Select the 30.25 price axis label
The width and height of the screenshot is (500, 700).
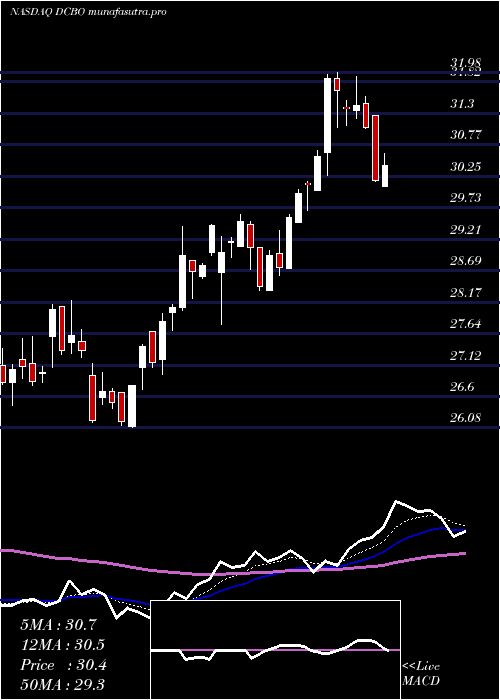[x=466, y=167]
